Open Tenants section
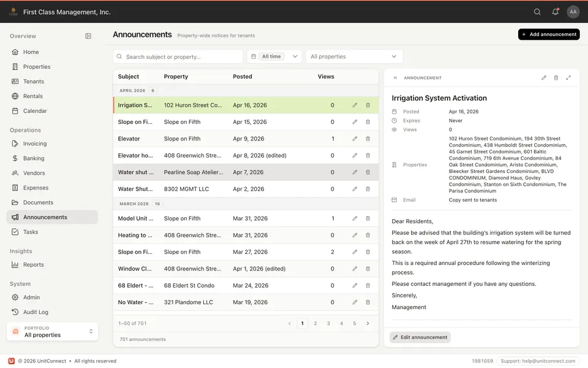Viewport: 588px width, 368px height. coord(52,82)
